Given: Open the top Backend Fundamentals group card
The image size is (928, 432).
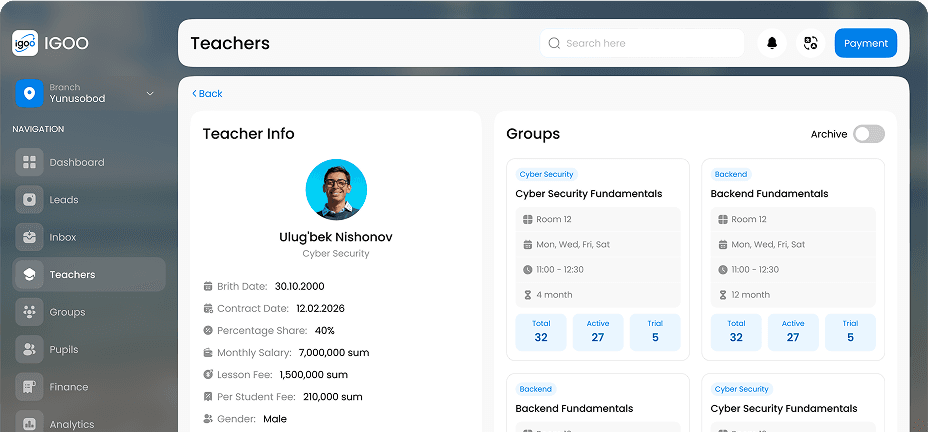Looking at the screenshot, I should 793,259.
